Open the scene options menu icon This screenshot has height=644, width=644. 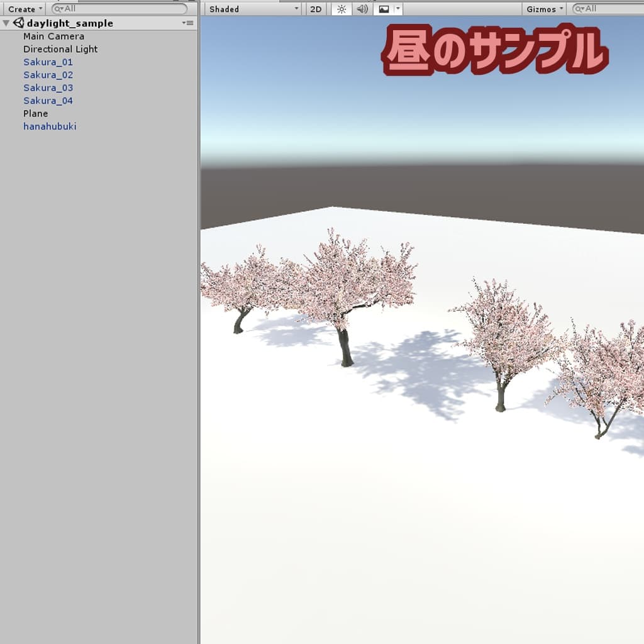[187, 23]
